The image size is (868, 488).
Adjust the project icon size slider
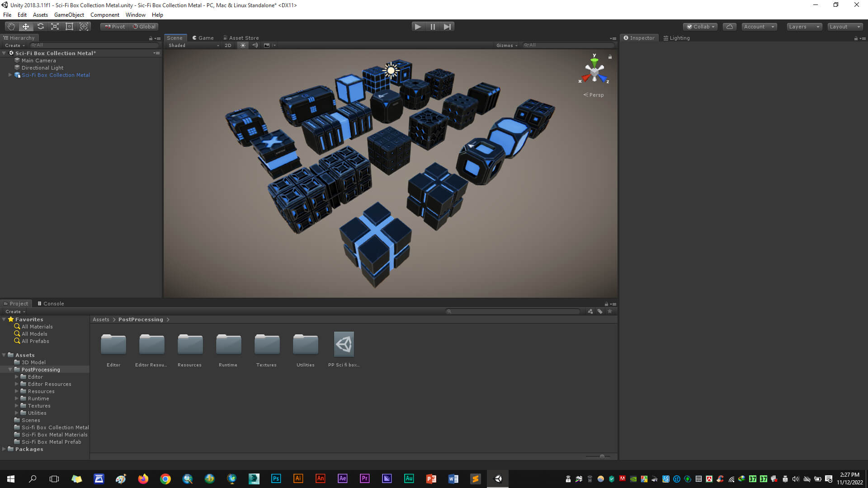(602, 456)
